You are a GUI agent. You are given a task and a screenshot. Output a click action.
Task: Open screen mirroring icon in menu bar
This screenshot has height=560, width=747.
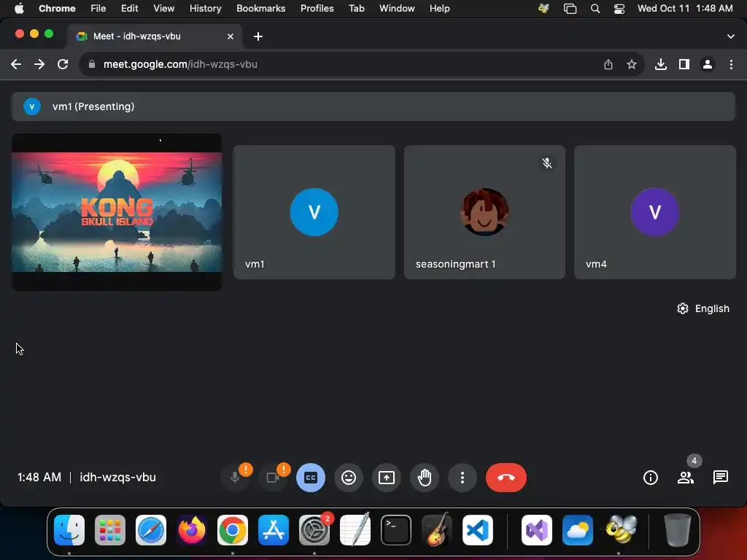click(570, 8)
